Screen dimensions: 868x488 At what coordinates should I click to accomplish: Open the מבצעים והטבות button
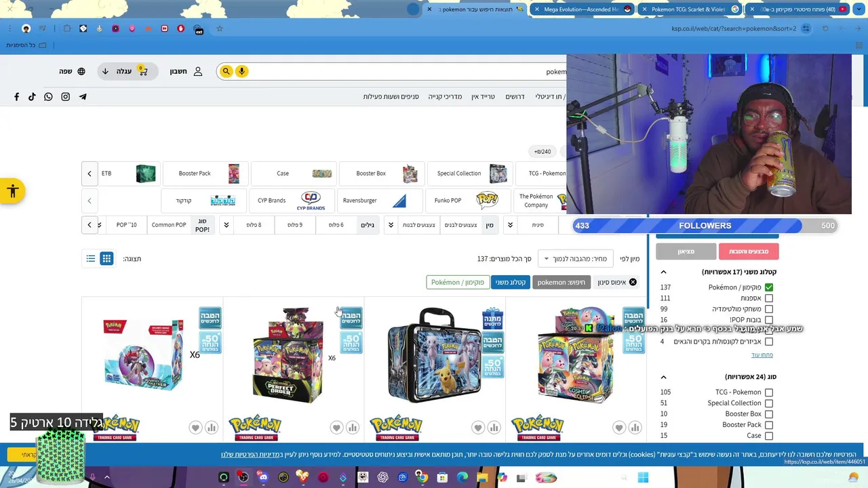tap(749, 251)
